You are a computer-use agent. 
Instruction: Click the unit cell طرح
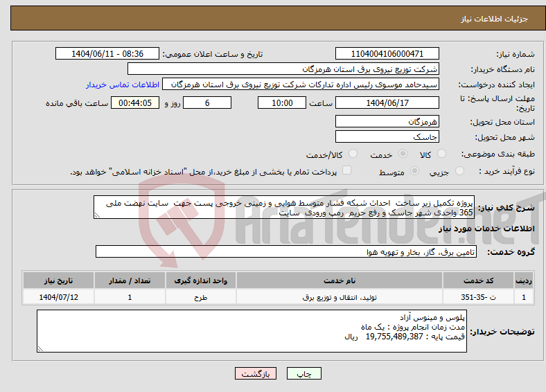point(200,297)
